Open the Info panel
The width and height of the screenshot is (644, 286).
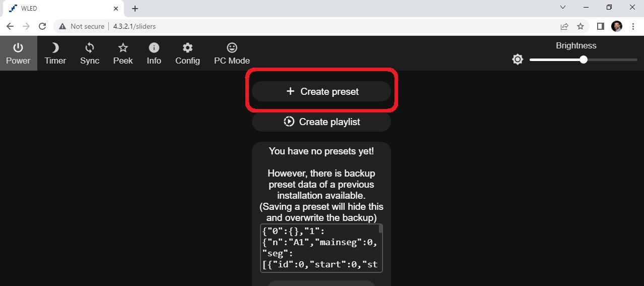point(154,53)
